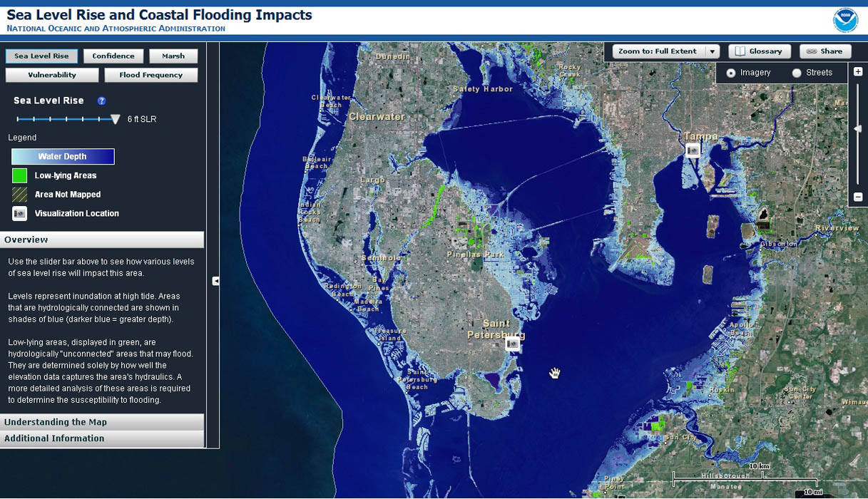The width and height of the screenshot is (868, 499).
Task: Collapse the Overview section header
Action: [x=102, y=240]
